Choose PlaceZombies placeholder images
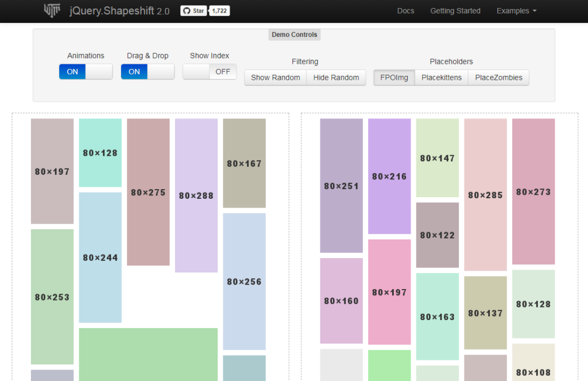 (x=498, y=78)
